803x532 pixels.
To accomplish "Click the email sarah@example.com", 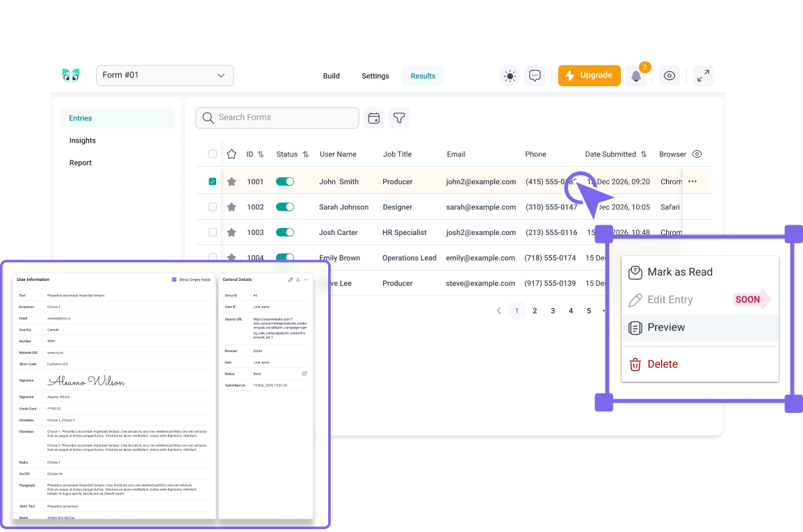I will (481, 207).
